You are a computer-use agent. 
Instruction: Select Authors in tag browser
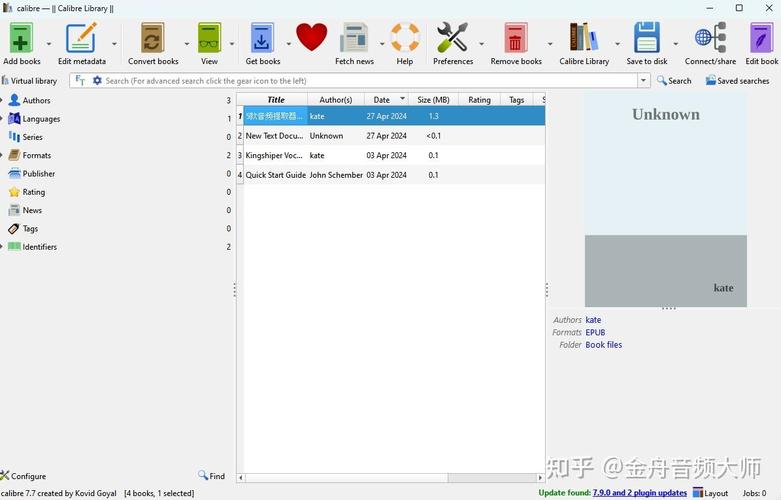(x=36, y=101)
